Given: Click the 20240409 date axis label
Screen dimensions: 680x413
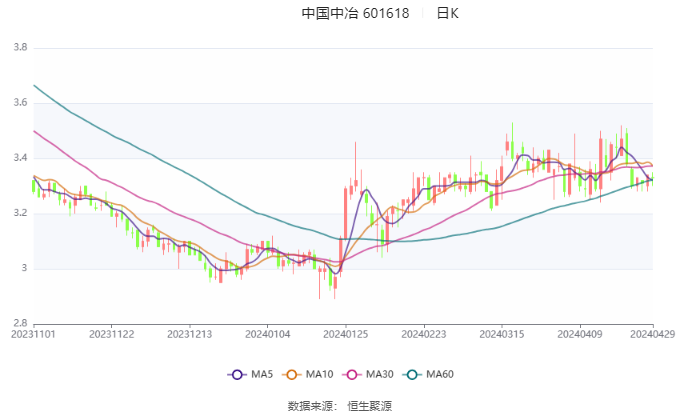Looking at the screenshot, I should (x=580, y=334).
